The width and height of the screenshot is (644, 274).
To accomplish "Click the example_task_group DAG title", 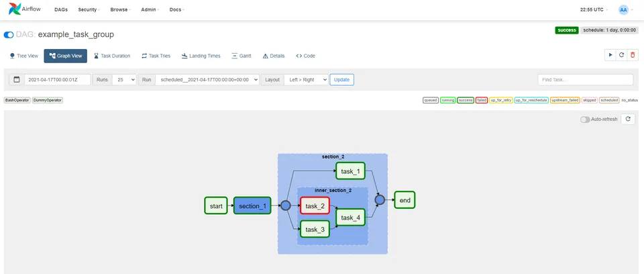I will click(76, 34).
